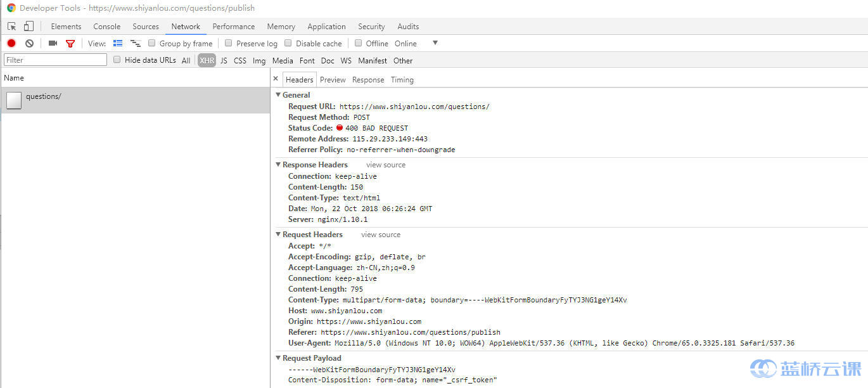Click the inspect element selector icon

tap(12, 26)
